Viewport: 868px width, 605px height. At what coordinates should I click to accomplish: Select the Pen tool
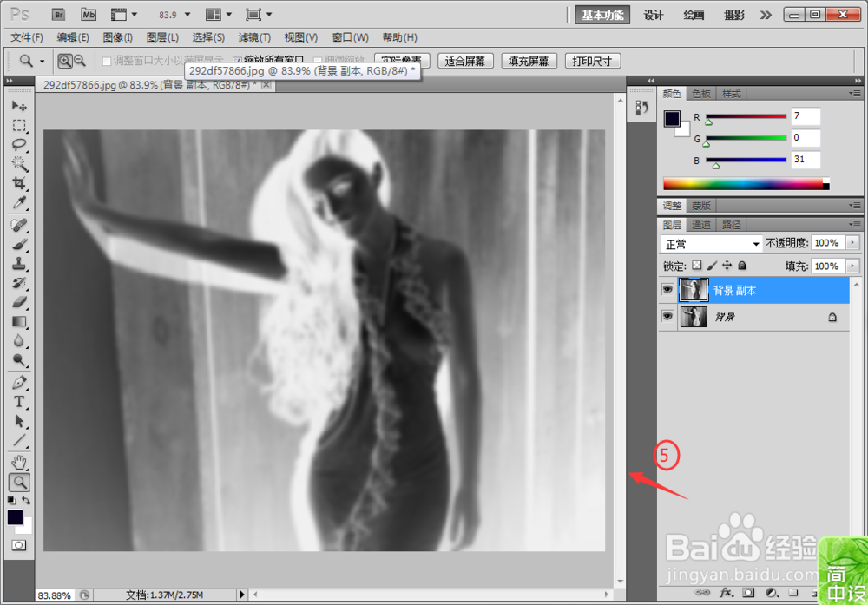[x=19, y=383]
